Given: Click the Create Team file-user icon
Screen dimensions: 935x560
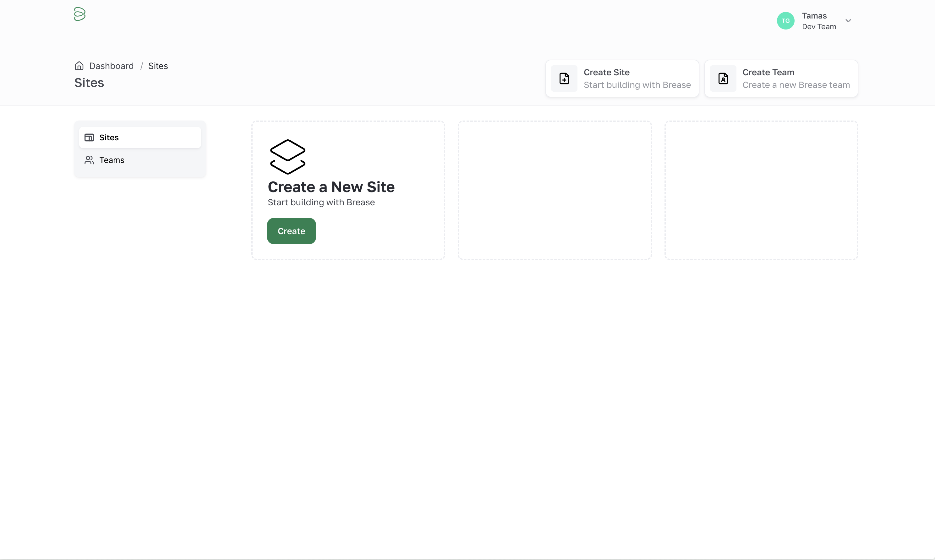Looking at the screenshot, I should 723,78.
